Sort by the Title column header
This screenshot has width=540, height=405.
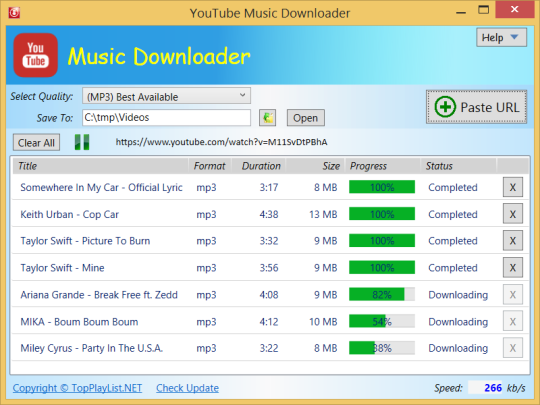pyautogui.click(x=101, y=166)
